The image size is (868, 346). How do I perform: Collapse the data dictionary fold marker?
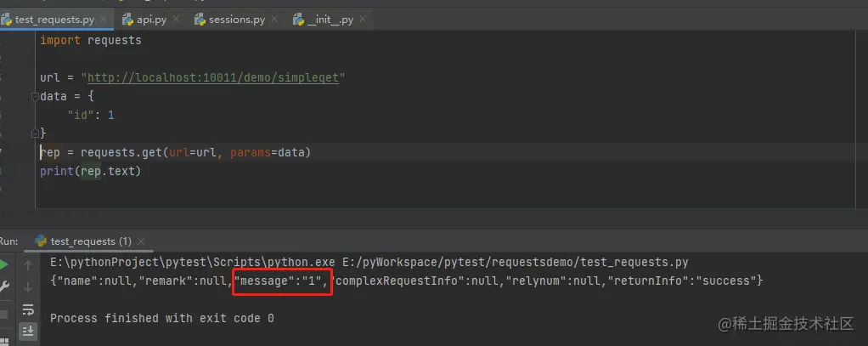tap(36, 96)
